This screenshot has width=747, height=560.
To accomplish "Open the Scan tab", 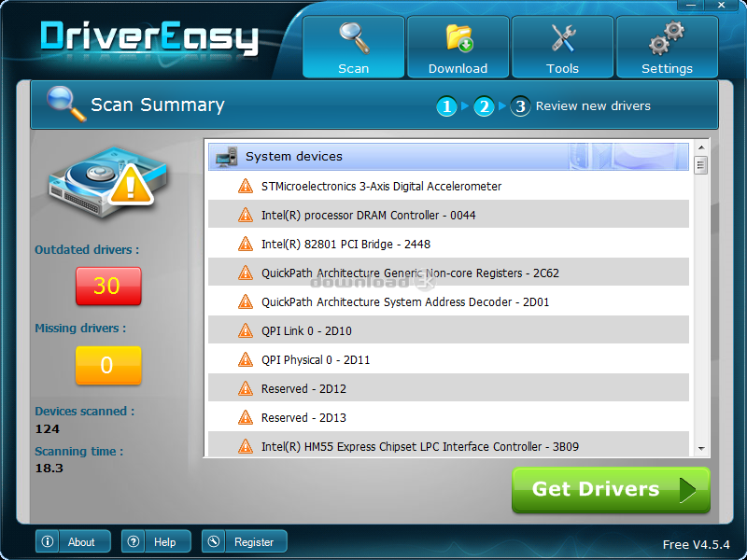I will click(354, 47).
